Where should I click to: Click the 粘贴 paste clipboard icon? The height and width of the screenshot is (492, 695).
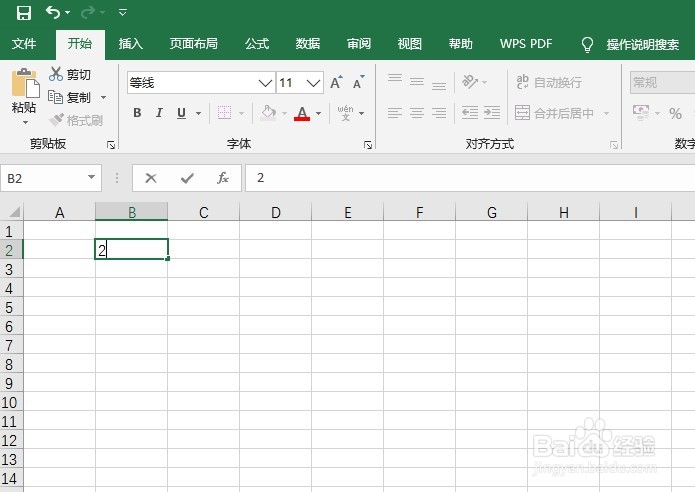tap(25, 83)
